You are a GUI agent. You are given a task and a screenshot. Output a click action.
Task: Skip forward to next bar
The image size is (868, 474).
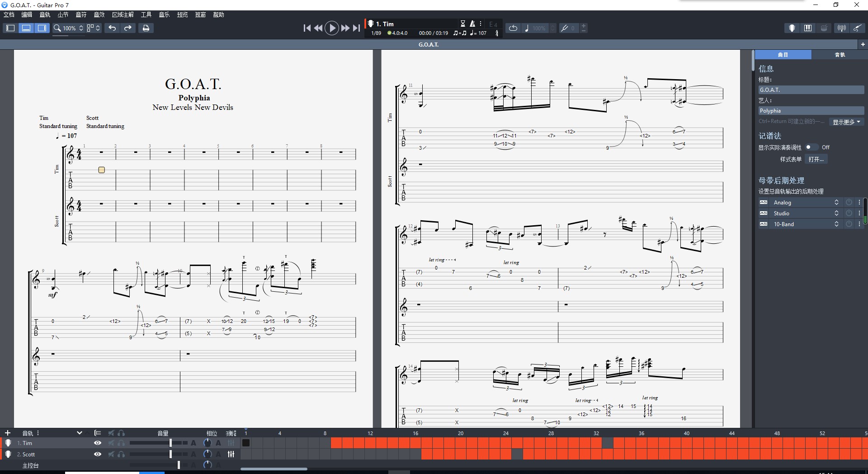pos(345,28)
